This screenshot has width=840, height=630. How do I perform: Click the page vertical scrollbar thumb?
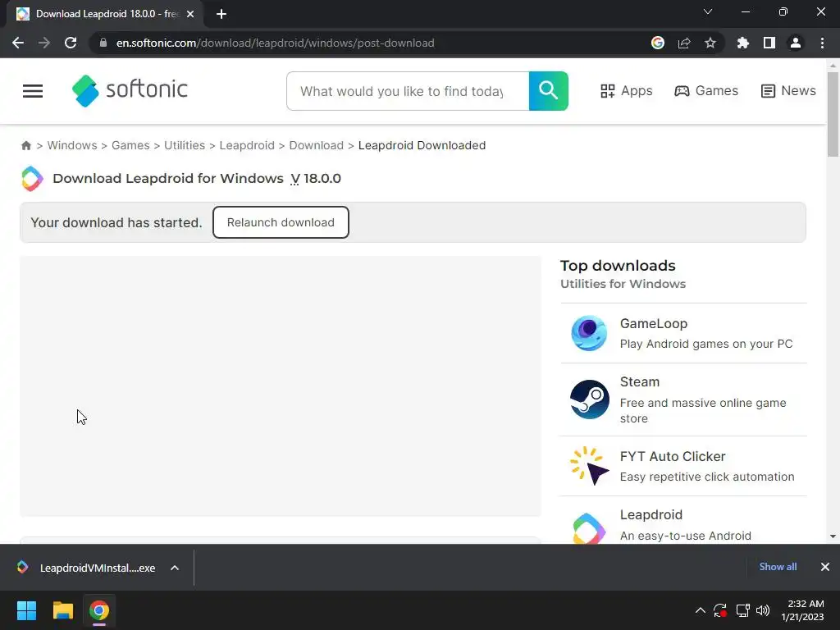833,114
